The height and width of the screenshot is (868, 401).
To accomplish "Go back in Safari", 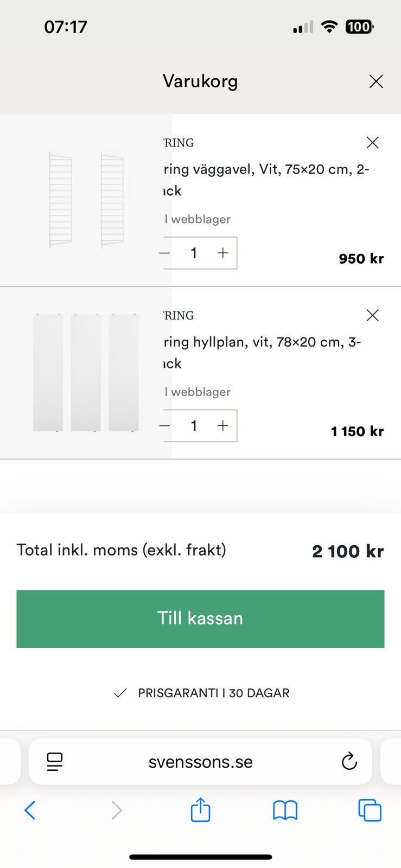I will click(30, 810).
